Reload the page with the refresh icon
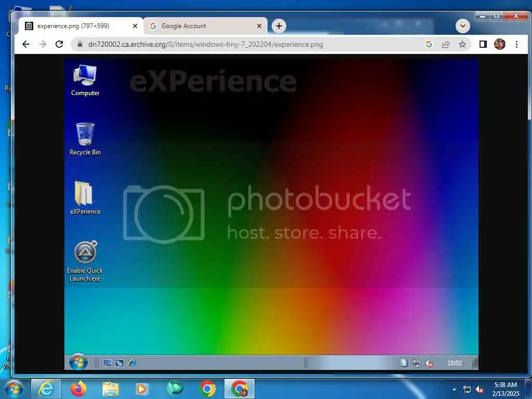This screenshot has width=532, height=399. pyautogui.click(x=59, y=44)
